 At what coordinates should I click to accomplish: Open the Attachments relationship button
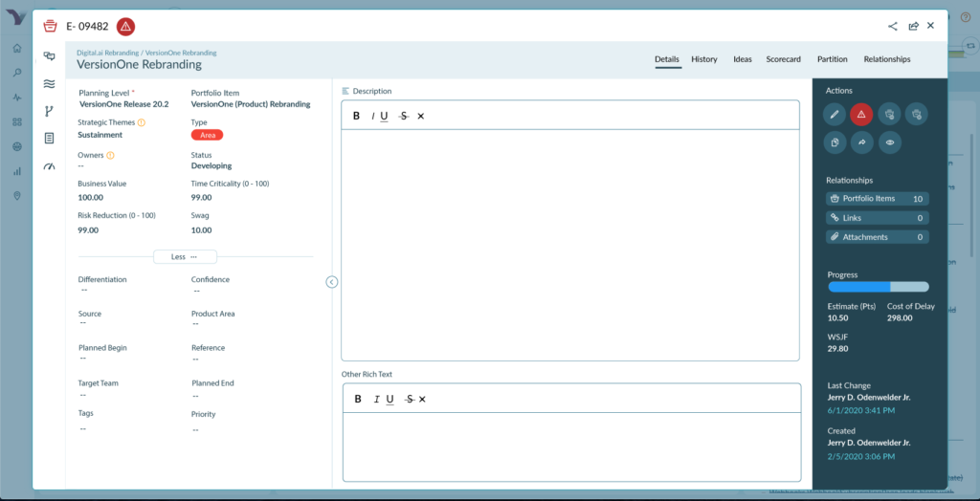[x=878, y=237]
